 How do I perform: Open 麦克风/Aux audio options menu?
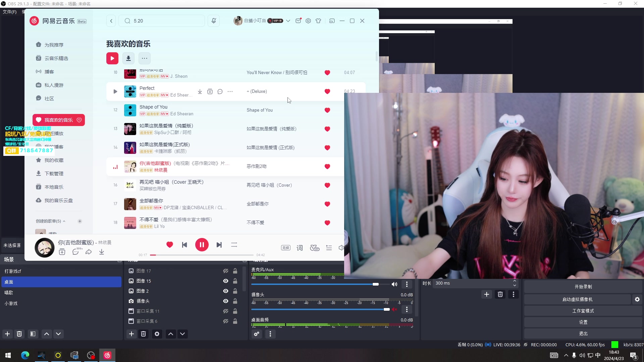coord(407,284)
